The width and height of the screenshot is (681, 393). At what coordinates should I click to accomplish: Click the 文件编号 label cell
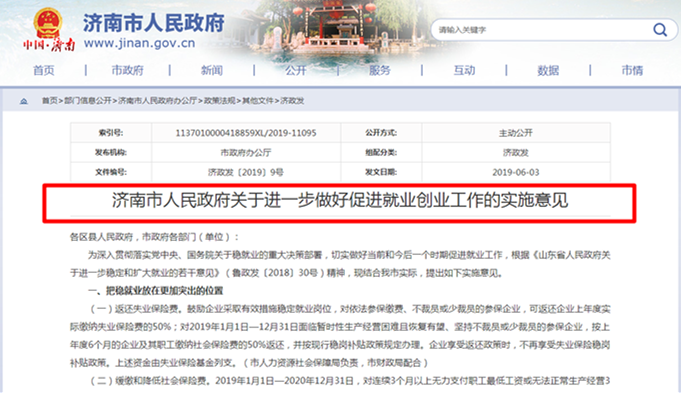click(111, 172)
